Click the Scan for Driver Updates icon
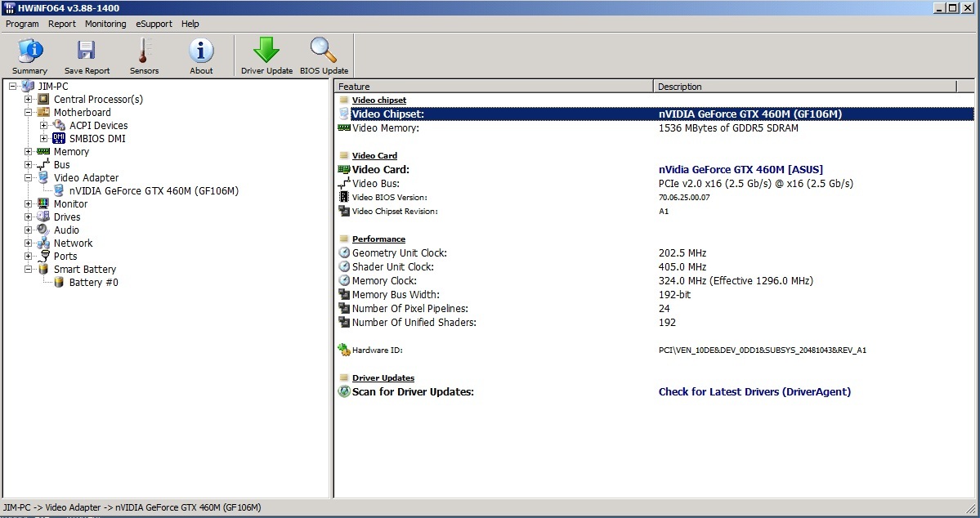The width and height of the screenshot is (980, 518). (344, 392)
